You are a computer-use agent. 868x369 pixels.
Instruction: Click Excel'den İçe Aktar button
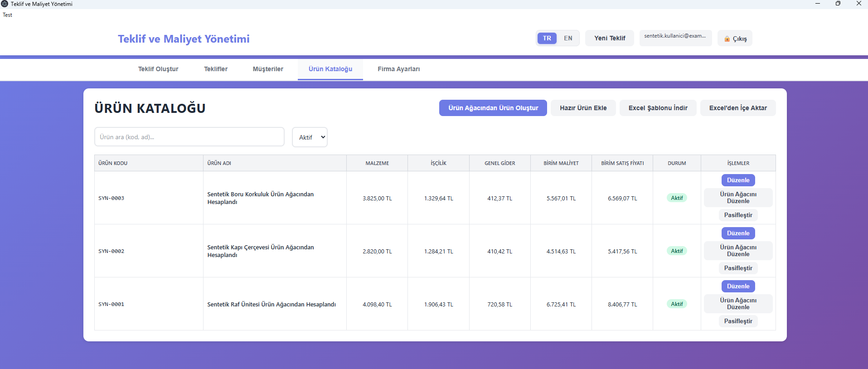(738, 108)
